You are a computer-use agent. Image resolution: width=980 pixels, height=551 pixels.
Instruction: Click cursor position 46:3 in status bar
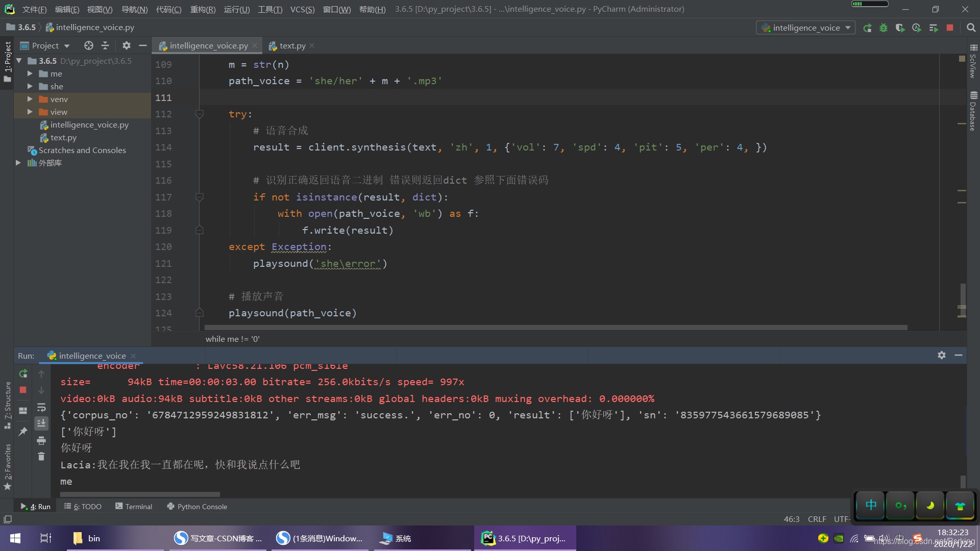click(792, 519)
